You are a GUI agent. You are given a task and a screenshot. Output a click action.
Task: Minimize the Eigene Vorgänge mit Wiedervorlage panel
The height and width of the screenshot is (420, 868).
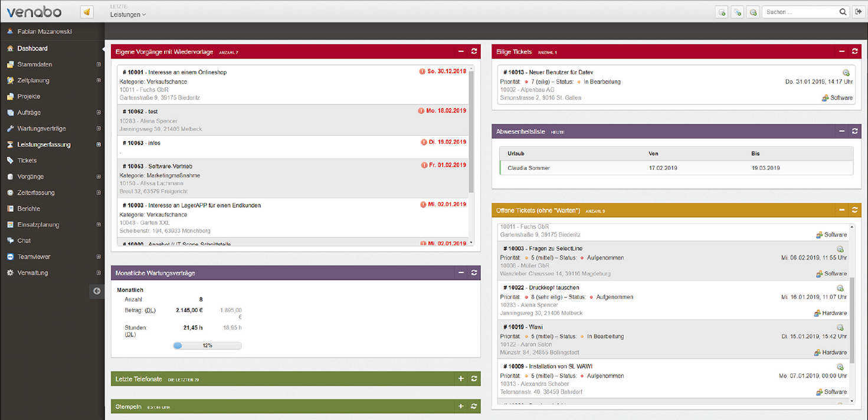click(461, 52)
